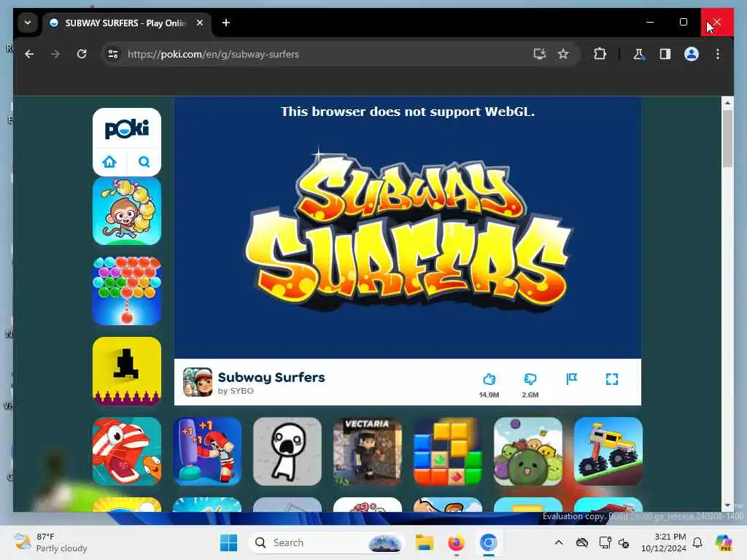Open Poki game search icon
This screenshot has height=560, width=747.
tap(144, 162)
